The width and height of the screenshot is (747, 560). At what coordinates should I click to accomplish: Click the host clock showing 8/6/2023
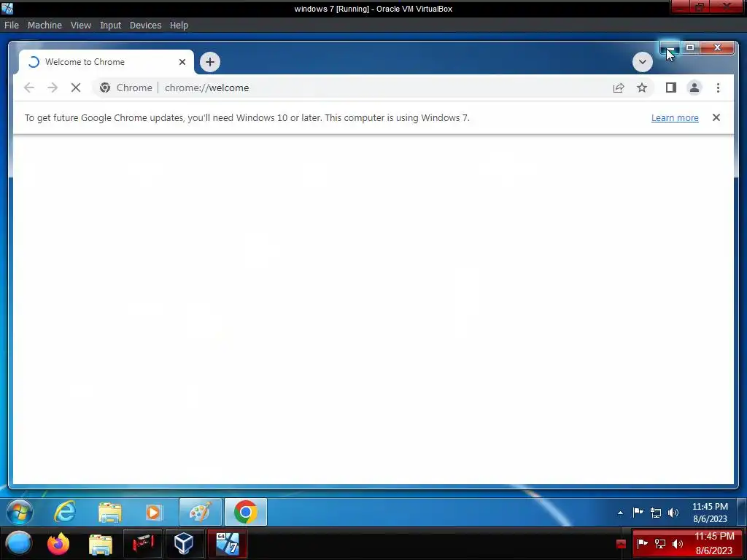pyautogui.click(x=714, y=543)
